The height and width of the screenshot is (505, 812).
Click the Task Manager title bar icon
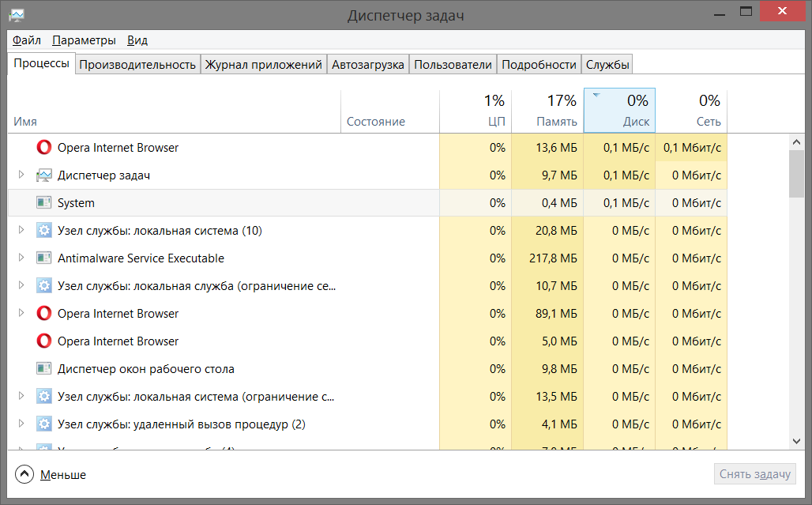(x=16, y=15)
